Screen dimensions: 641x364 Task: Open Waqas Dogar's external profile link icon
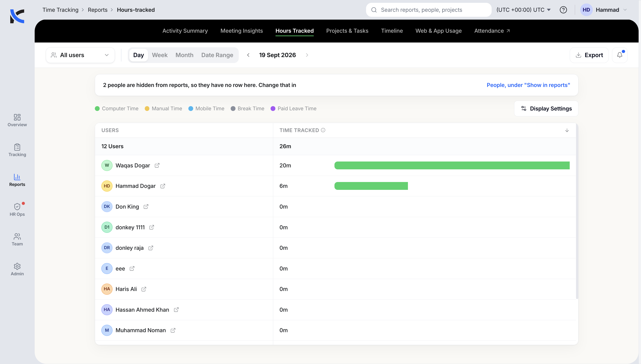(x=157, y=165)
